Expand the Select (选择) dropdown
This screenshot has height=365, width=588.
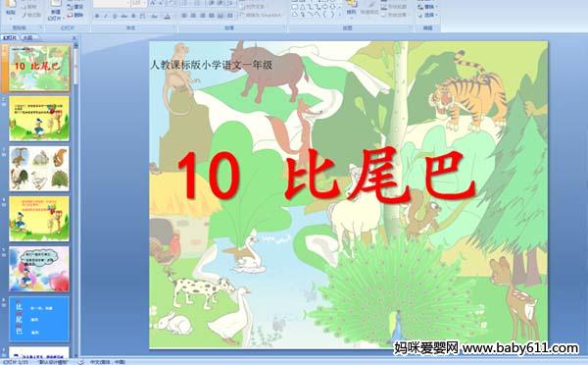426,15
